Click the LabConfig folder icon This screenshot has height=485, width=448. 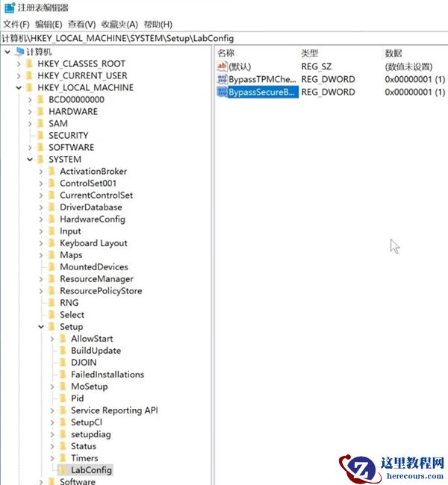click(63, 470)
